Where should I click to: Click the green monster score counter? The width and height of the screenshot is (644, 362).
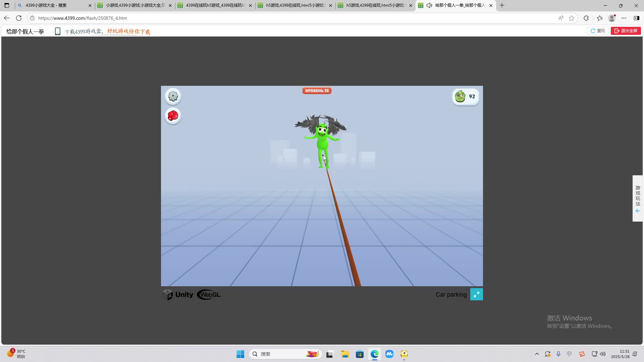(465, 97)
